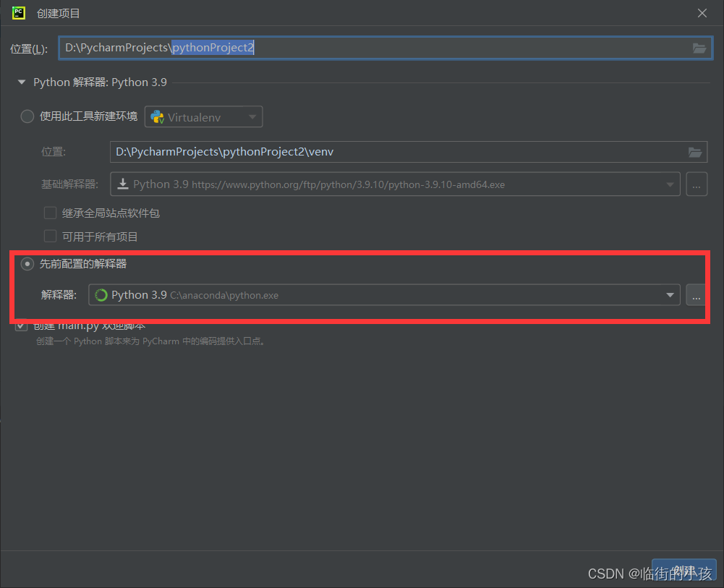
Task: Select 先前配置的解释器 radio button
Action: pos(27,264)
